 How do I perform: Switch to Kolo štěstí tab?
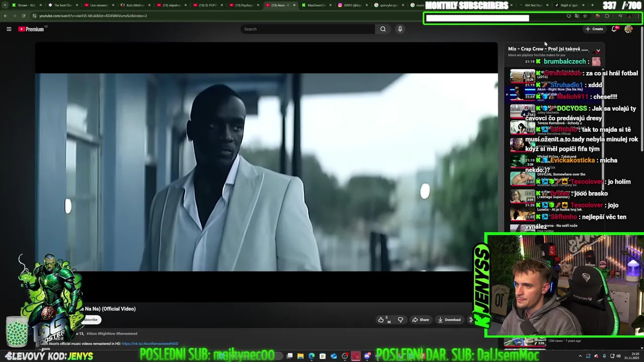pos(135,5)
